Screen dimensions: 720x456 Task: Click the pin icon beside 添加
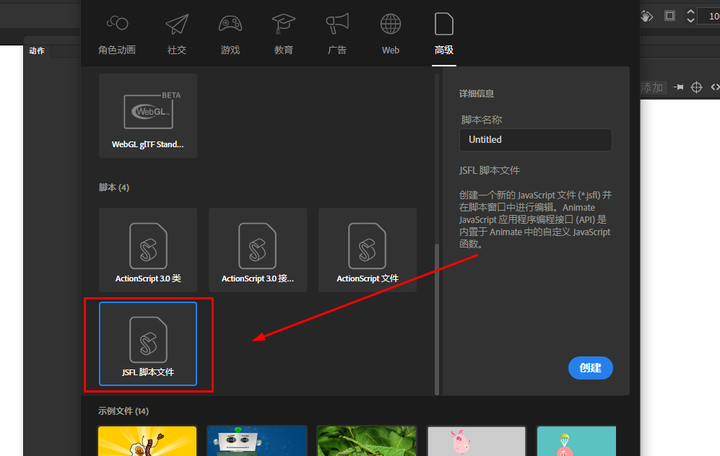tap(679, 87)
